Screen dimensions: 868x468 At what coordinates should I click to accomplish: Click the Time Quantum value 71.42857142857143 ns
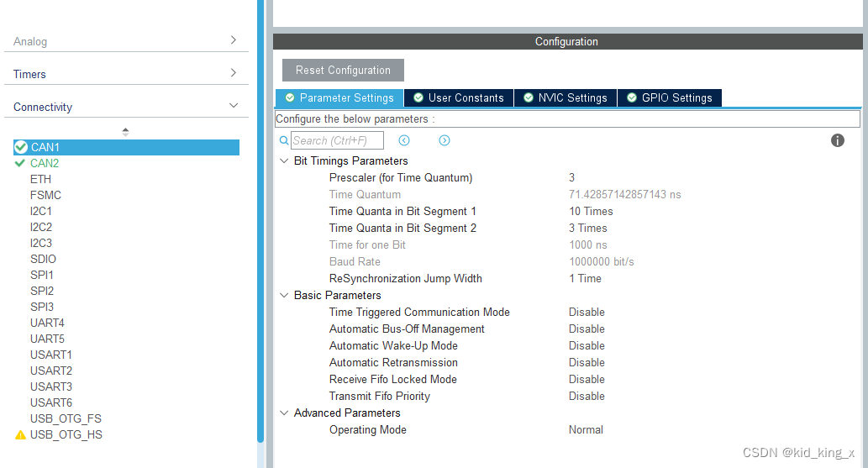coord(625,194)
